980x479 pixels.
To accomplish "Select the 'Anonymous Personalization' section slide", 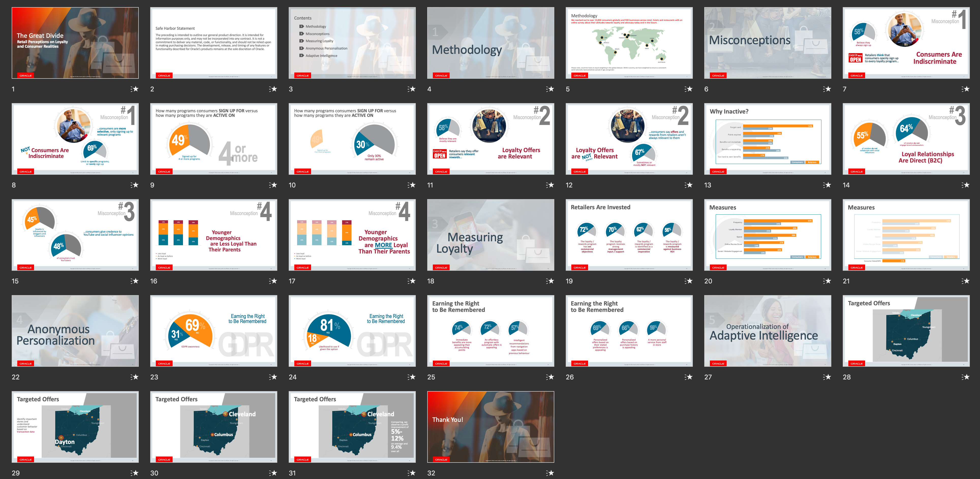I will [x=75, y=331].
